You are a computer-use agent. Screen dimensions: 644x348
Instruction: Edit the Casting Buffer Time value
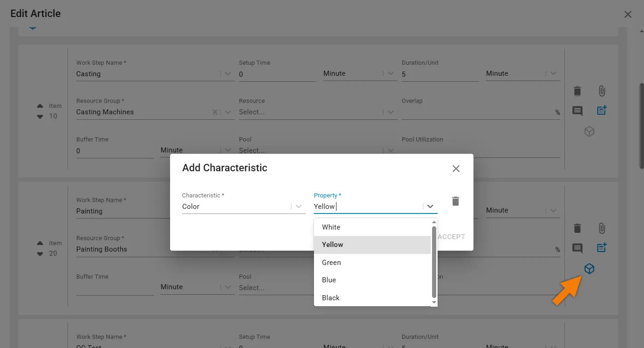pos(115,151)
